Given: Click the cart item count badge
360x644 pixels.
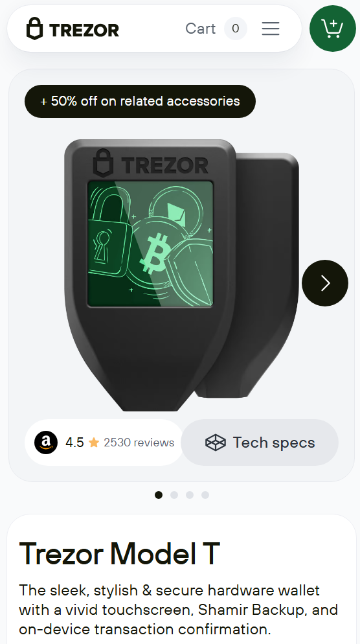Looking at the screenshot, I should click(x=236, y=29).
